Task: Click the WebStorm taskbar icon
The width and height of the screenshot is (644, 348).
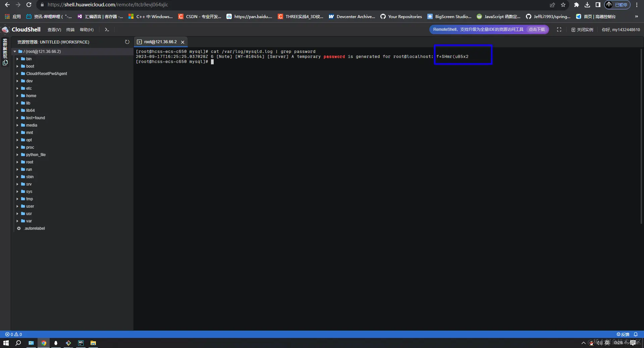Action: point(81,343)
